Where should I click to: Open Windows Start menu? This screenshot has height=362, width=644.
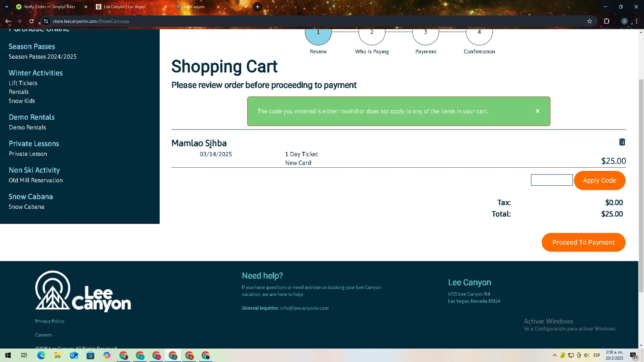(8, 355)
